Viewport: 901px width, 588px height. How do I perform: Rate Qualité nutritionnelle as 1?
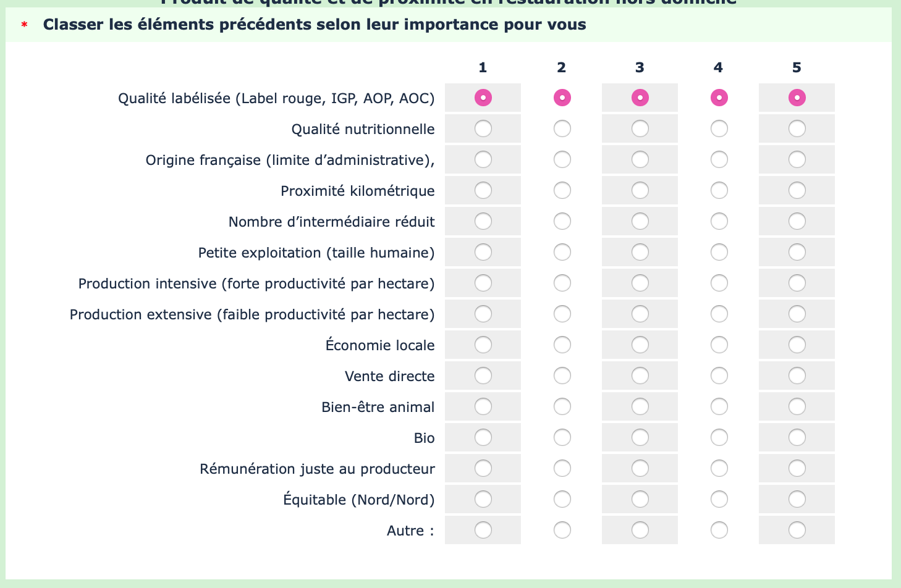[483, 128]
